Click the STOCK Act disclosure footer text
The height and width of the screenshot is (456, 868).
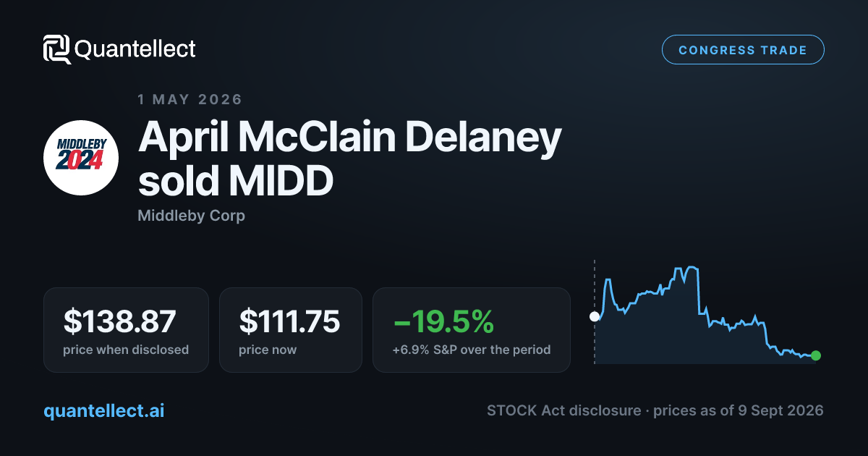[563, 410]
